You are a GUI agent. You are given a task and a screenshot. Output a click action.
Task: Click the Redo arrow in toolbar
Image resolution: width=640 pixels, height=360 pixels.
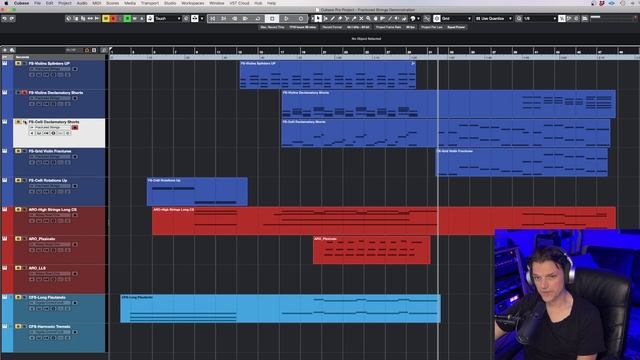[x=12, y=18]
